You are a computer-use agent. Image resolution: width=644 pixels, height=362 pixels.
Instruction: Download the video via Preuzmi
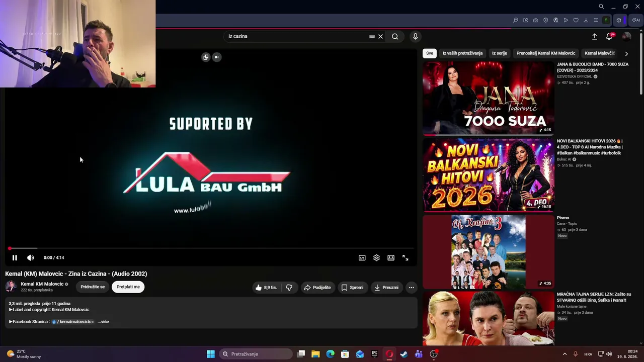(387, 288)
